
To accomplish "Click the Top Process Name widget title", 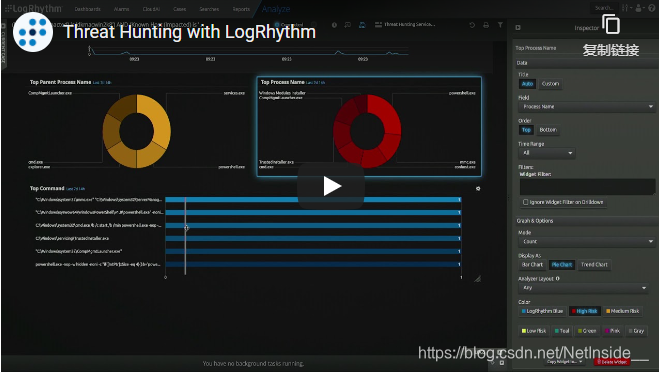I will [282, 82].
